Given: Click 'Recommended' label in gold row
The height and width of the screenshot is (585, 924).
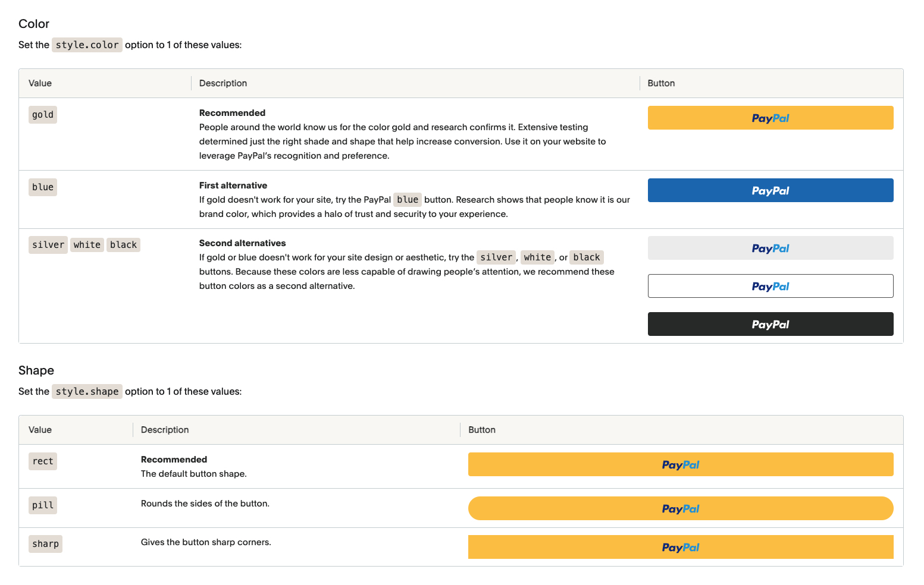Looking at the screenshot, I should [x=232, y=113].
